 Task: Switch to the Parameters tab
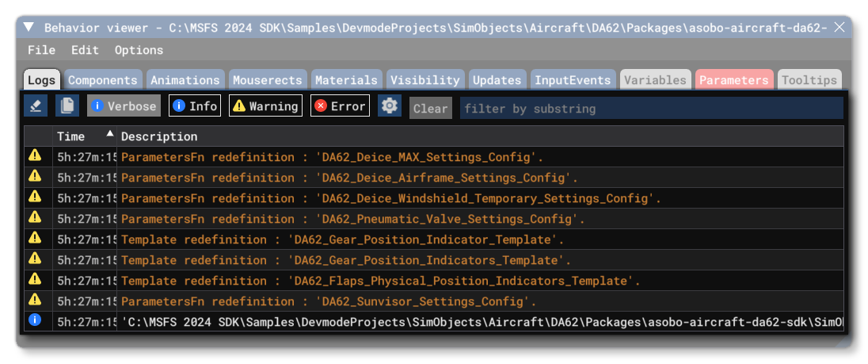(x=733, y=80)
